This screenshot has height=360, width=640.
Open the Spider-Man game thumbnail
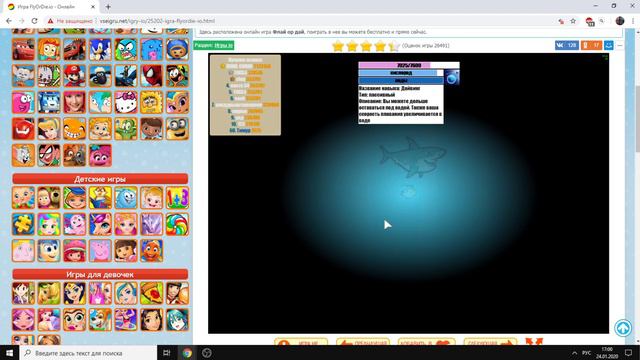click(152, 76)
